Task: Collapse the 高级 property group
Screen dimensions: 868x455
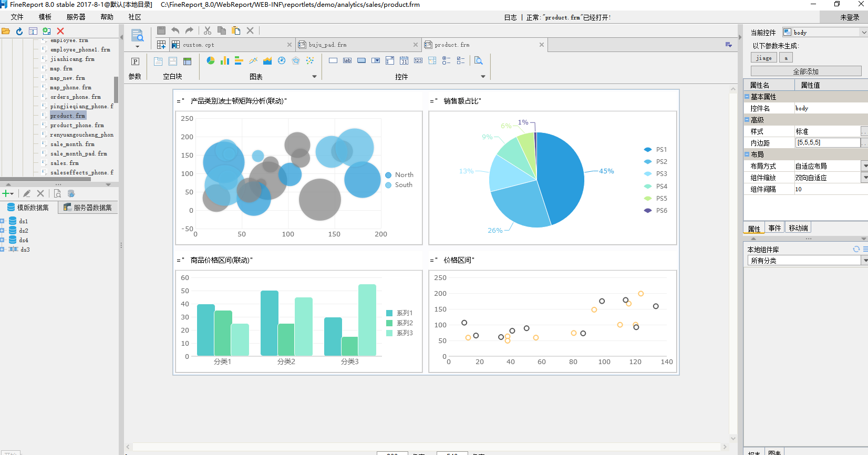Action: [x=747, y=119]
